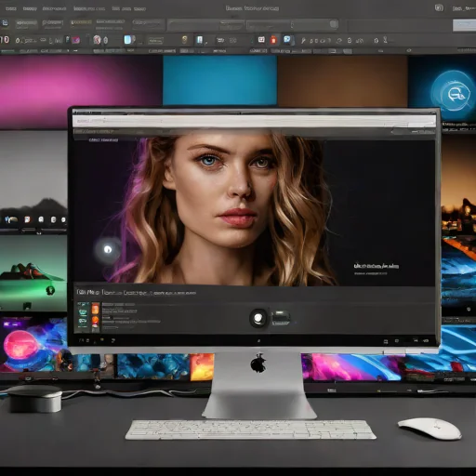The image size is (476, 476).
Task: Select the pink glowing orb thumbnail
Action: click(x=33, y=344)
